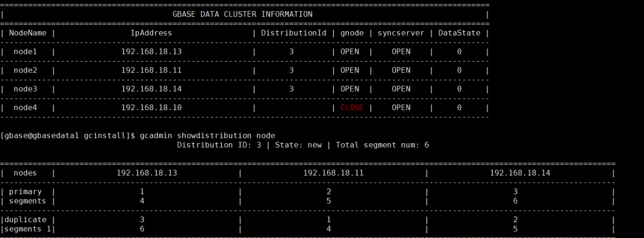The image size is (644, 238).
Task: Select duplicate segment 2 under 192.168.18.14
Action: [515, 220]
